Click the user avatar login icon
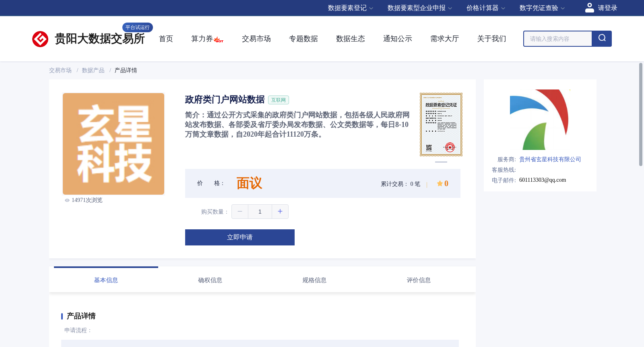The height and width of the screenshot is (347, 644). [x=590, y=8]
